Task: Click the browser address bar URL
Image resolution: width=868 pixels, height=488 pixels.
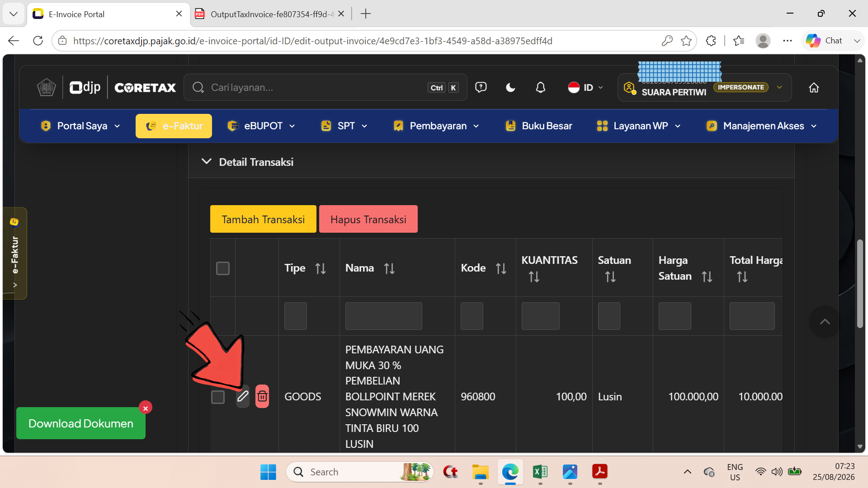Action: pos(313,41)
